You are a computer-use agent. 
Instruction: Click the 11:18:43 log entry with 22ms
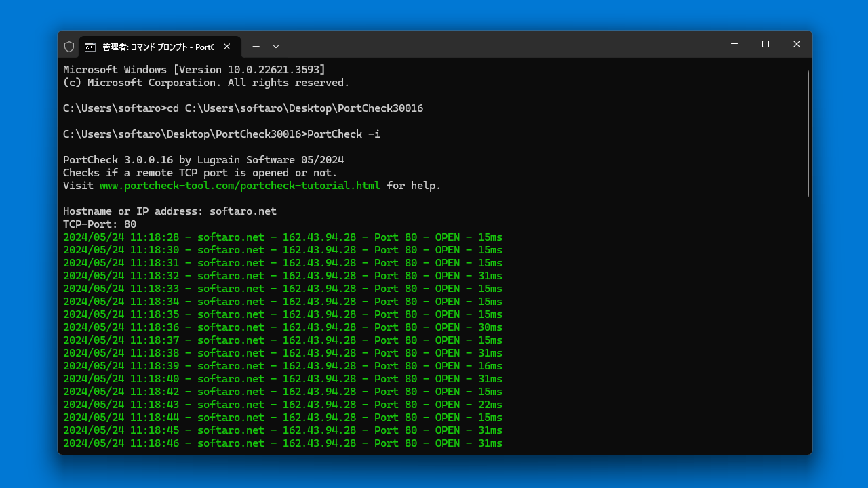pyautogui.click(x=283, y=405)
